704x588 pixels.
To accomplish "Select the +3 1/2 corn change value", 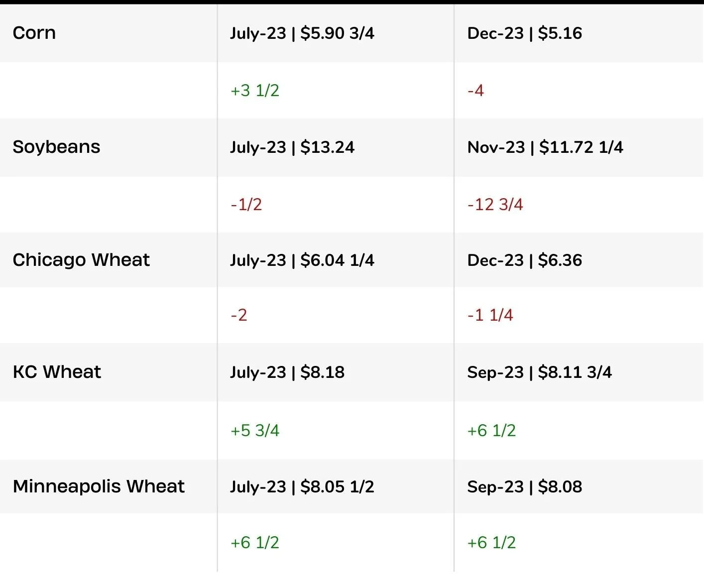I will tap(255, 91).
